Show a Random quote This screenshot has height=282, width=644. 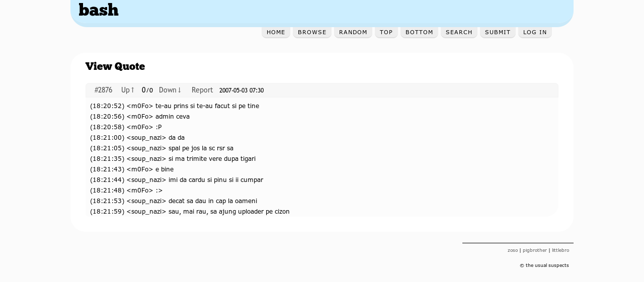(x=353, y=32)
